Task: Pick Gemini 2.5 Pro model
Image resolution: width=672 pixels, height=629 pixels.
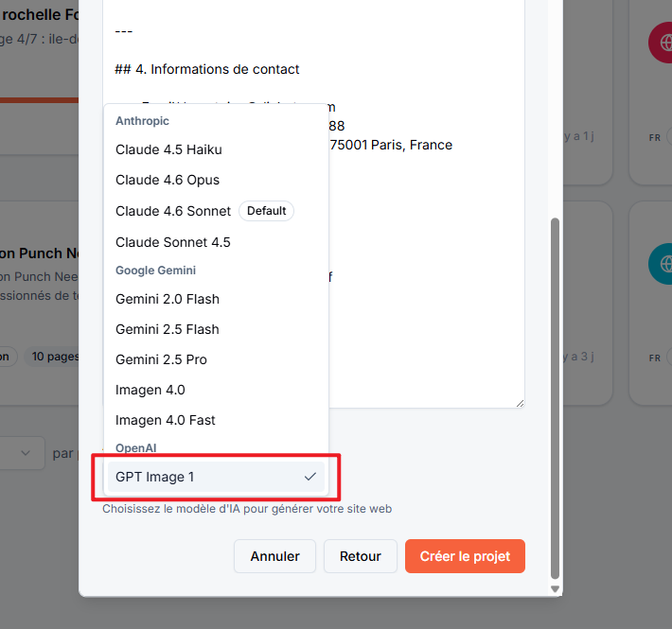Action: (x=216, y=359)
